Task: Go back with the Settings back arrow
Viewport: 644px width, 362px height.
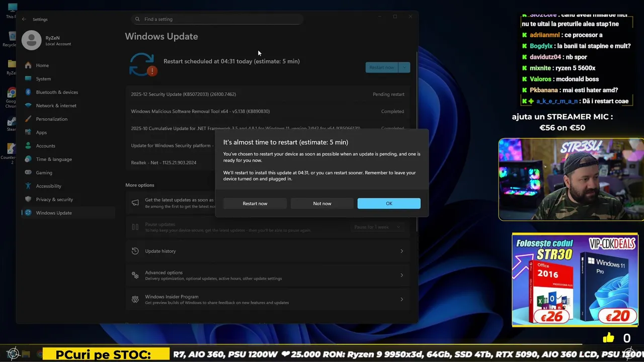Action: coord(24,19)
